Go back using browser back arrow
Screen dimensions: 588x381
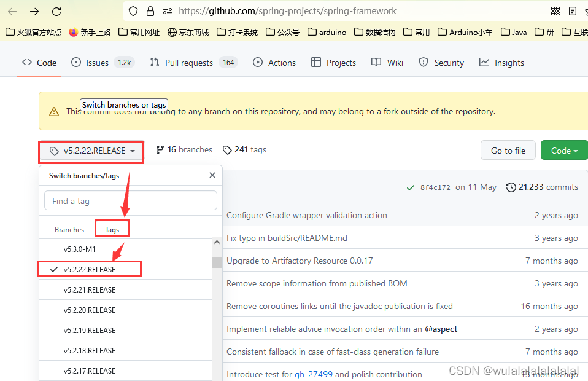[12, 11]
